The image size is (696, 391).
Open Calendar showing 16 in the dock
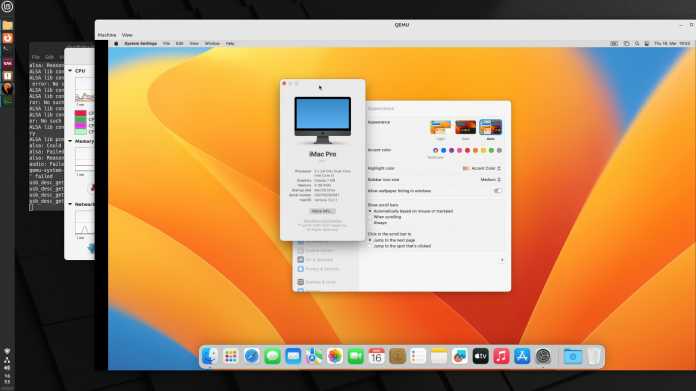tap(376, 356)
